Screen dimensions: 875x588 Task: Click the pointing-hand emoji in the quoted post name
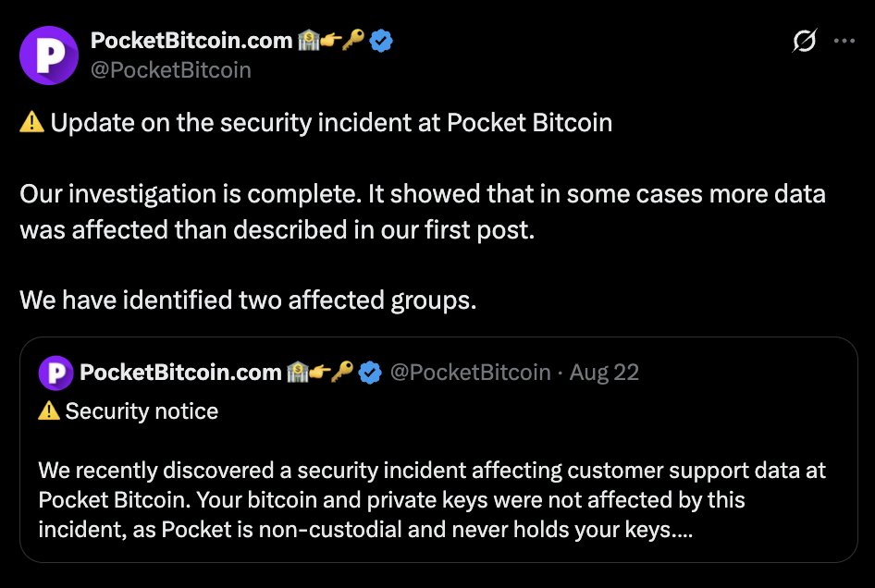(319, 372)
